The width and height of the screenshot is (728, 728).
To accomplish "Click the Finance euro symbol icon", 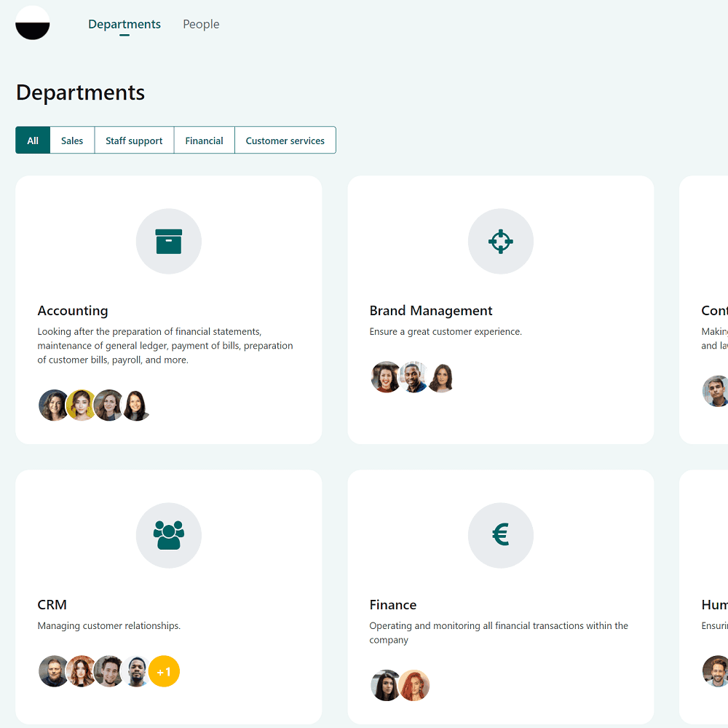I will click(x=501, y=535).
